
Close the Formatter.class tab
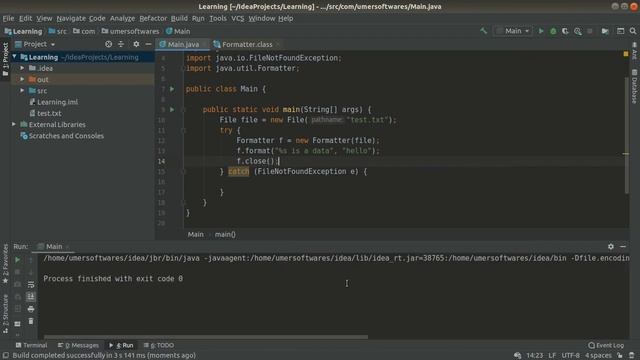278,44
